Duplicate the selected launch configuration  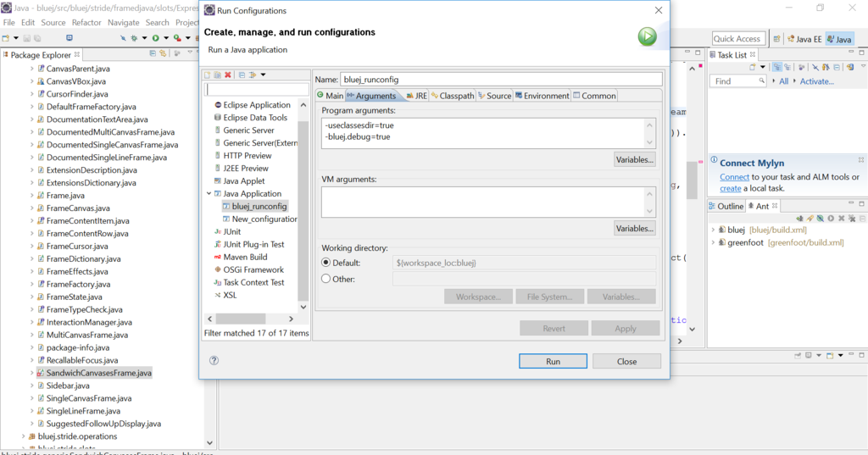(x=218, y=75)
